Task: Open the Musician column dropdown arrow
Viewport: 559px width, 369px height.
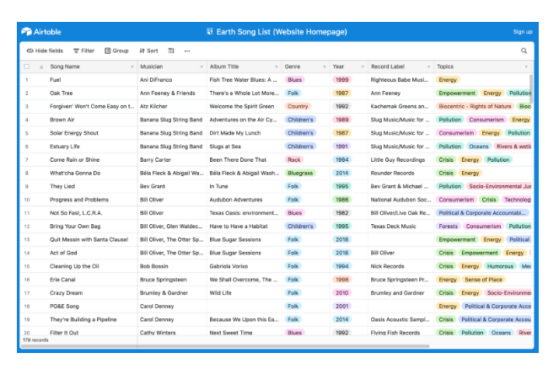Action: pyautogui.click(x=201, y=67)
